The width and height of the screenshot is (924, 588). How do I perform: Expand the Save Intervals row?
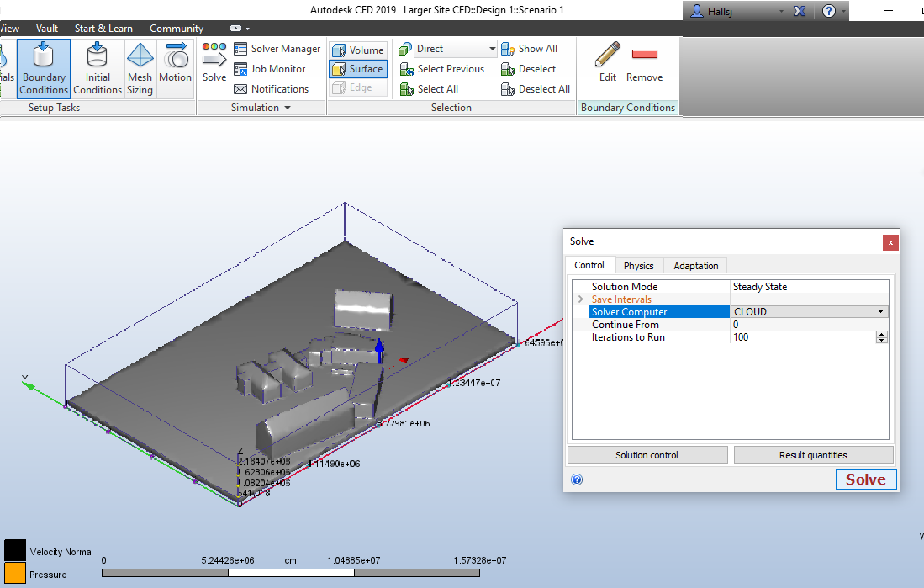pos(580,299)
